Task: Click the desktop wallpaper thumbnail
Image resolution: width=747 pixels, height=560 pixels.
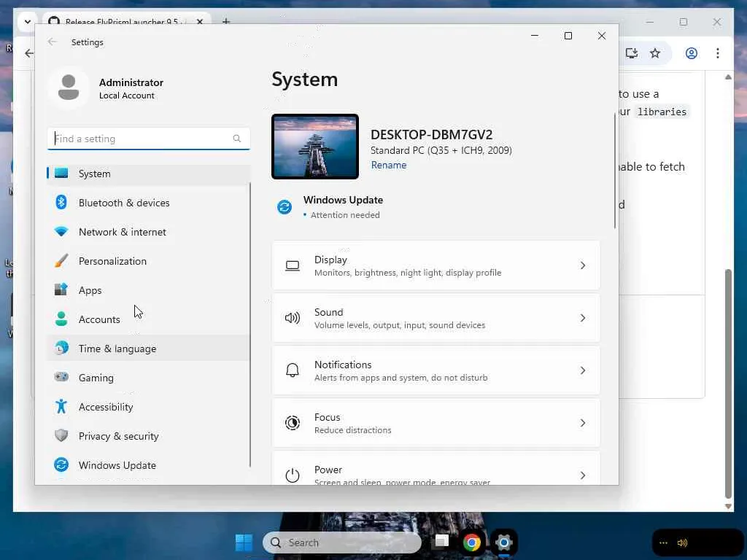Action: (x=315, y=147)
